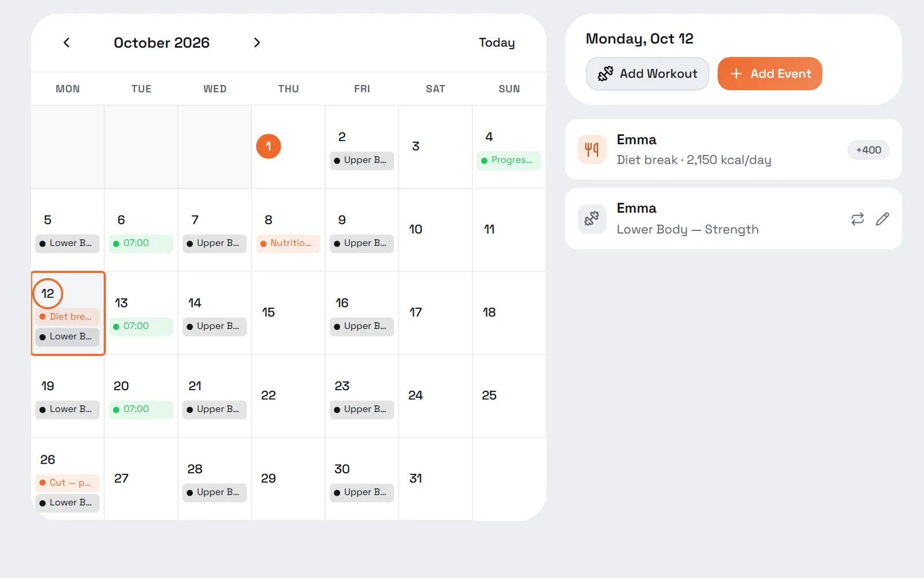The height and width of the screenshot is (578, 924).
Task: Open the 07:00 event on October 6
Action: [141, 243]
